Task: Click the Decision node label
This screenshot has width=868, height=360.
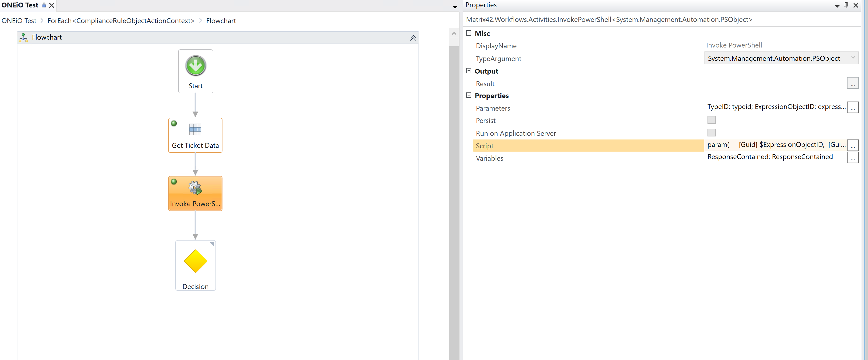Action: [x=195, y=287]
